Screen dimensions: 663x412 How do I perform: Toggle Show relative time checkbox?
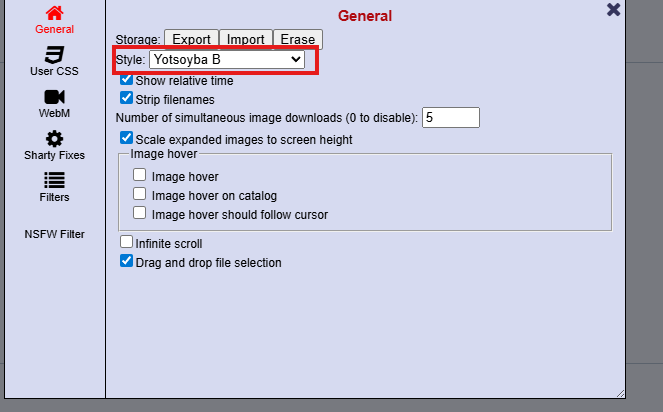point(127,80)
